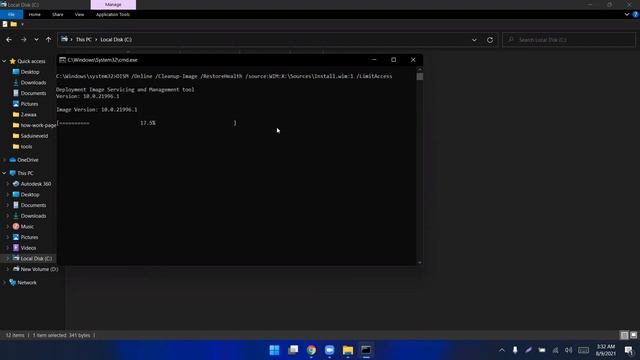Click the Search Local Disk (C:) field
The image size is (640, 360).
(x=569, y=40)
